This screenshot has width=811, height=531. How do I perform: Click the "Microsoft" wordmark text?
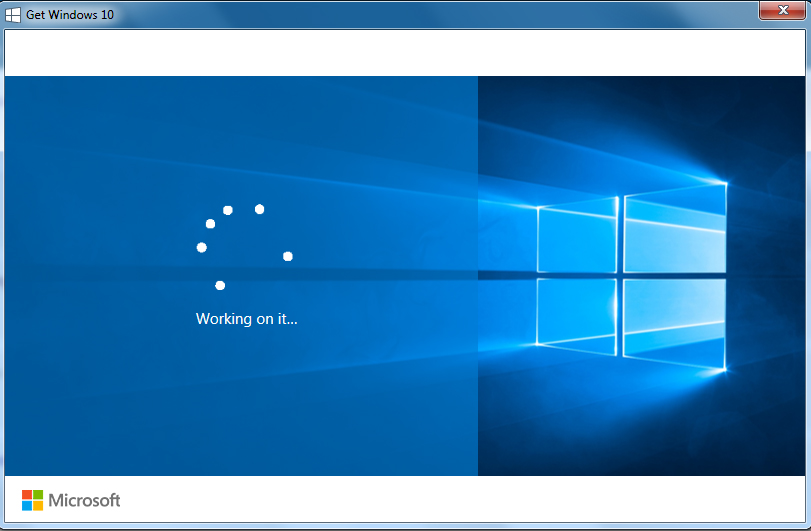point(84,500)
